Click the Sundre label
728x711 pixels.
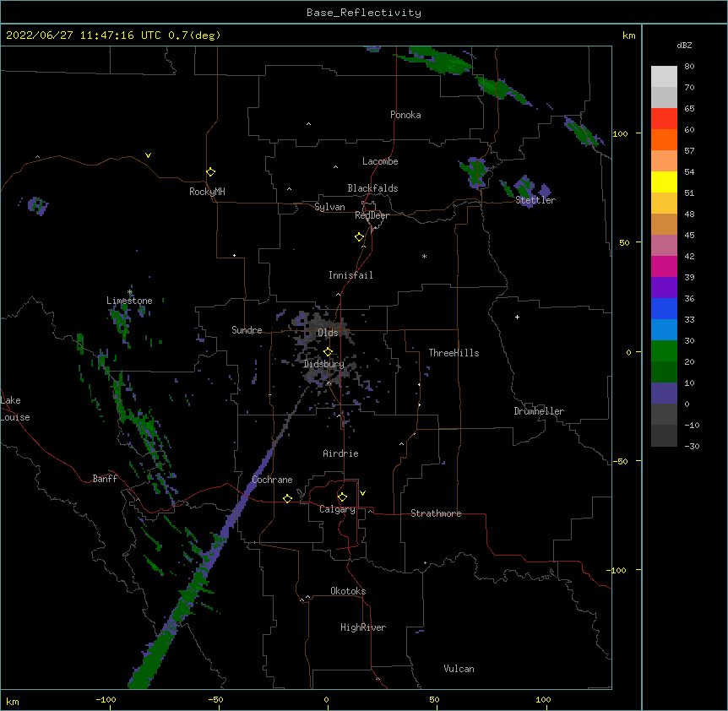pos(247,330)
